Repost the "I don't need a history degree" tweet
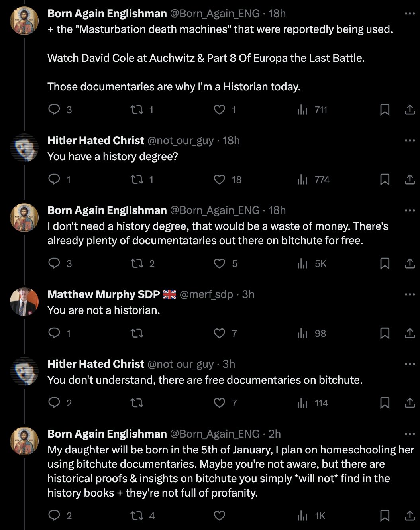This screenshot has height=530, width=420. (x=137, y=263)
